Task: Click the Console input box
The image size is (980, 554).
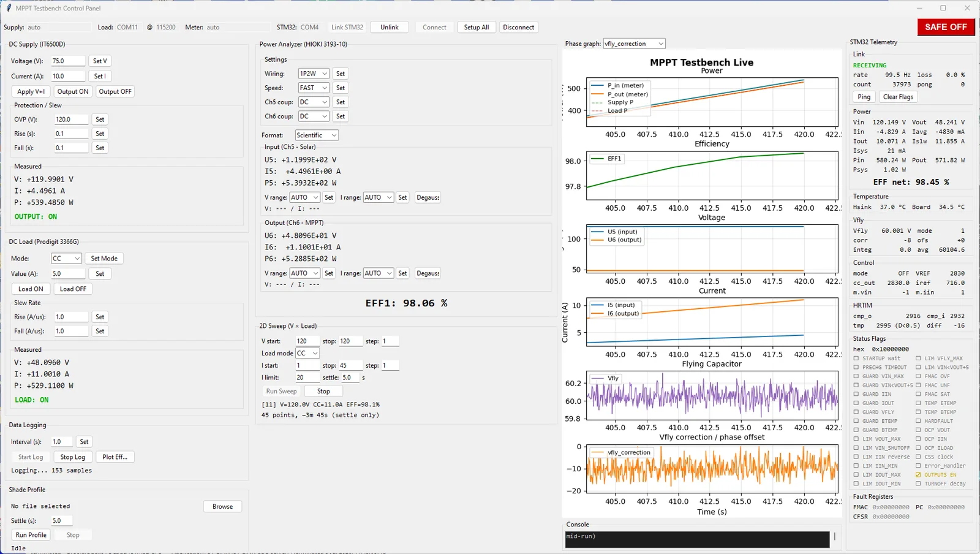Action: click(x=697, y=539)
